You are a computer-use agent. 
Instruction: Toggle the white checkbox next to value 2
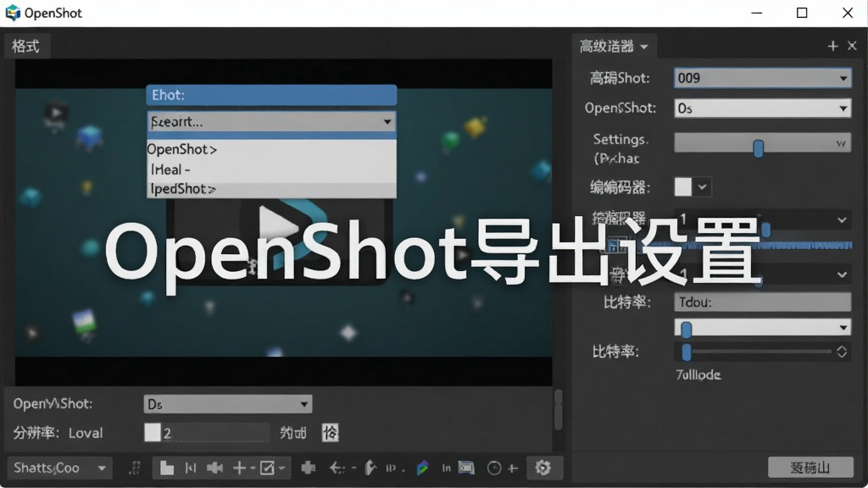pos(153,433)
